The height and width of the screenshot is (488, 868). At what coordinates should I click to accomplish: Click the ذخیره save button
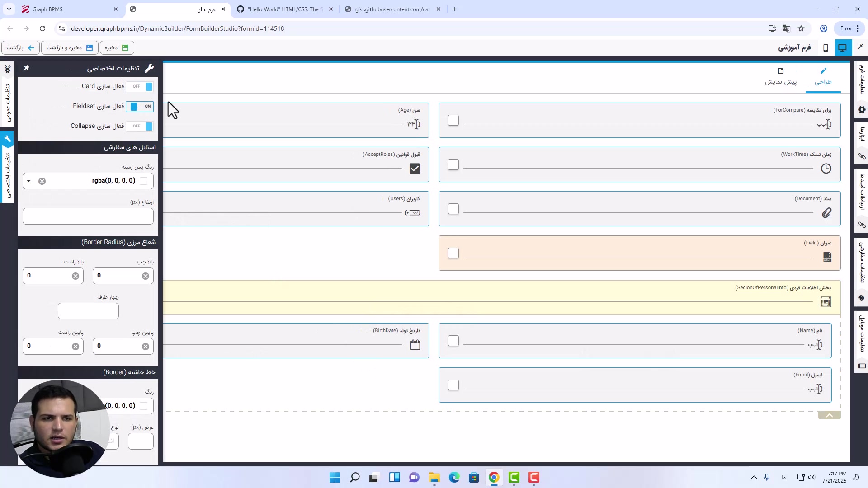pos(117,47)
